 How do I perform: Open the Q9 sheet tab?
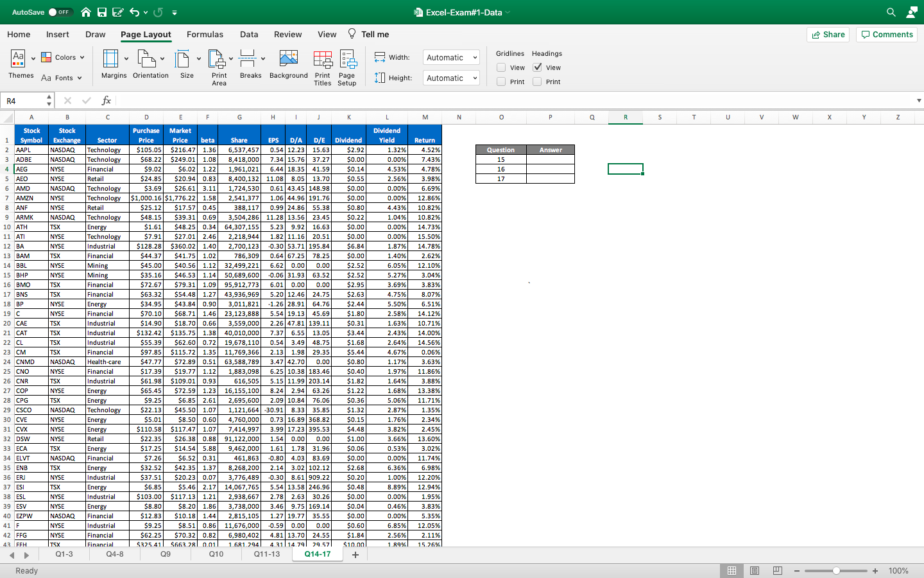pos(166,554)
